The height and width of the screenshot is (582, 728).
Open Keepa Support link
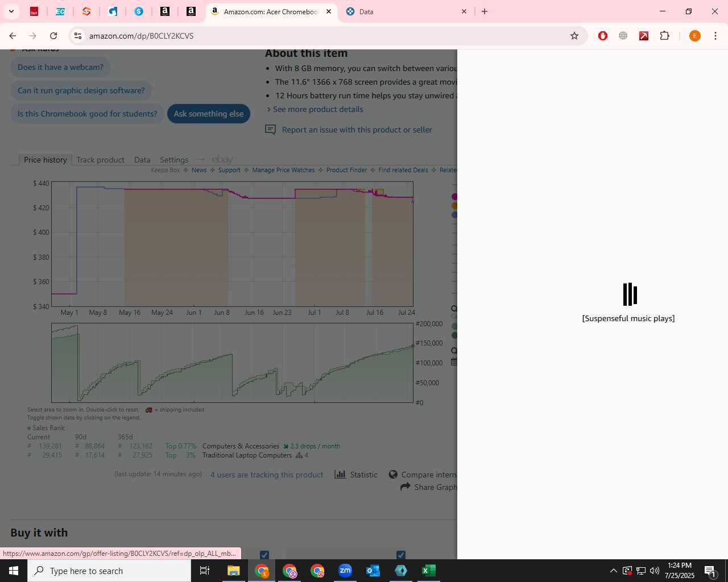tap(229, 170)
